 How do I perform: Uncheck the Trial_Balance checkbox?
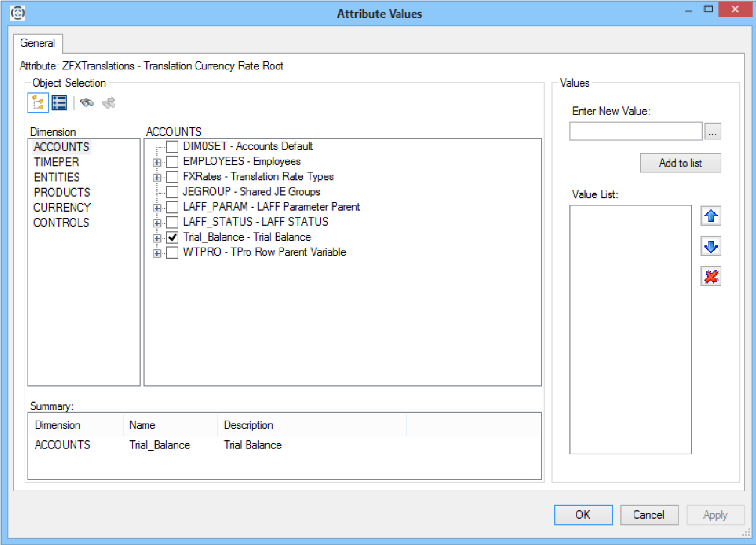[173, 237]
